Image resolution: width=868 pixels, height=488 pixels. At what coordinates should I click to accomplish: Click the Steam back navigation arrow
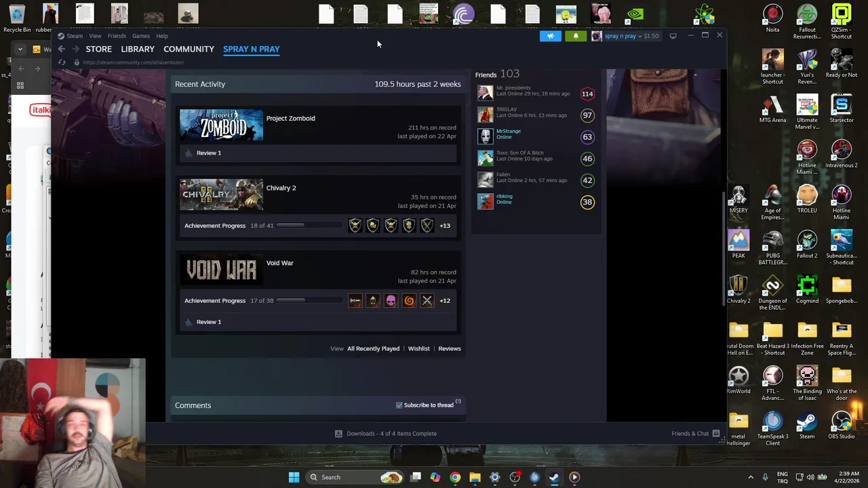click(62, 49)
